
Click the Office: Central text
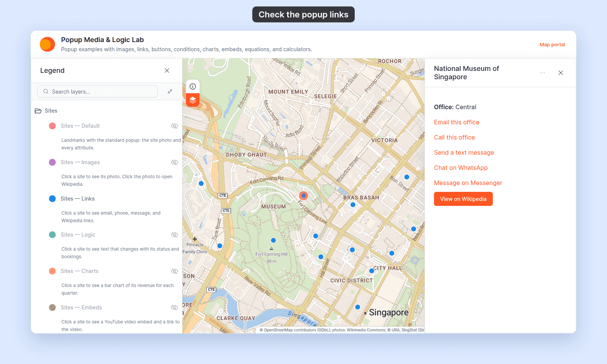pos(455,107)
